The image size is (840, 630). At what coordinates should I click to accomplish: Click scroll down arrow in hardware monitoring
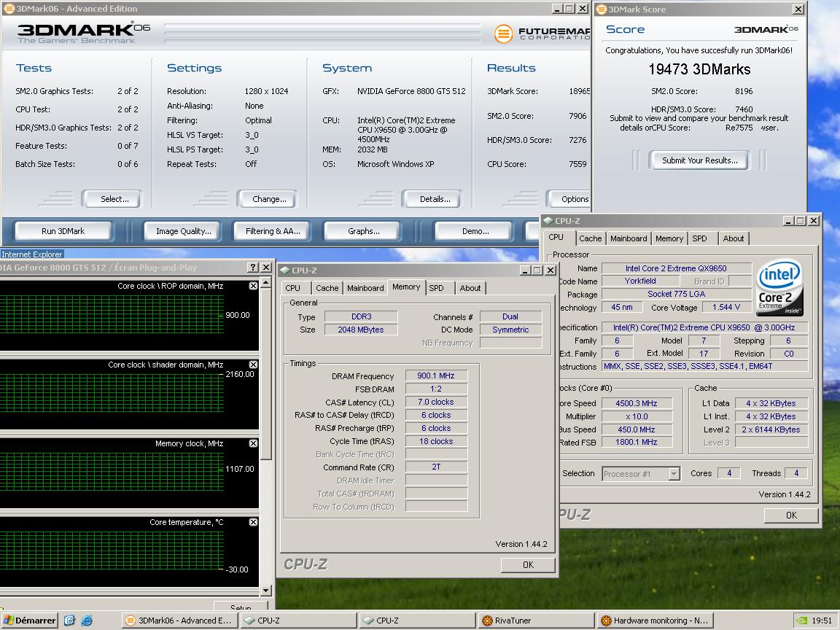tap(265, 591)
